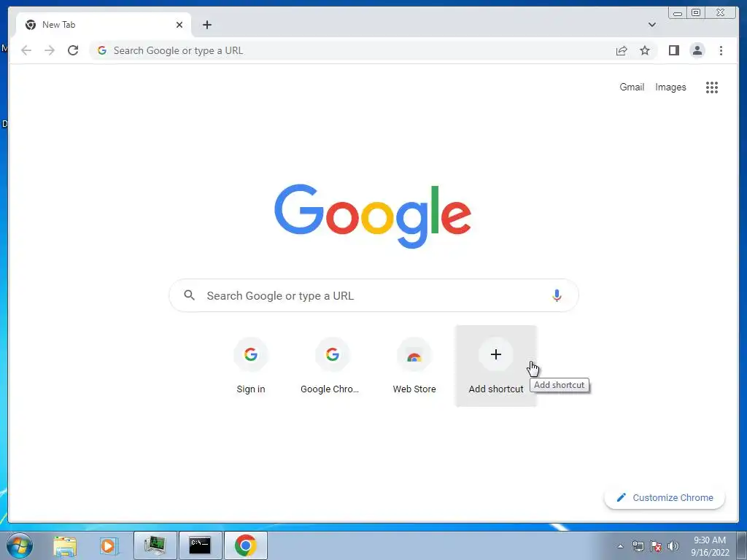Open the monitor app in taskbar
Viewport: 747px width, 560px height.
coord(155,545)
